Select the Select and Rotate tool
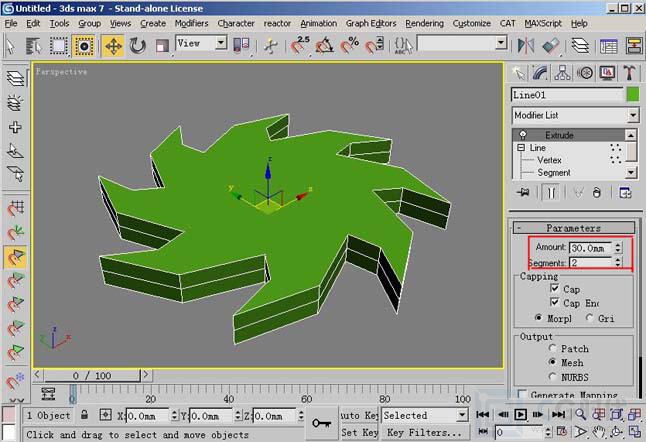This screenshot has width=646, height=442. [137, 46]
